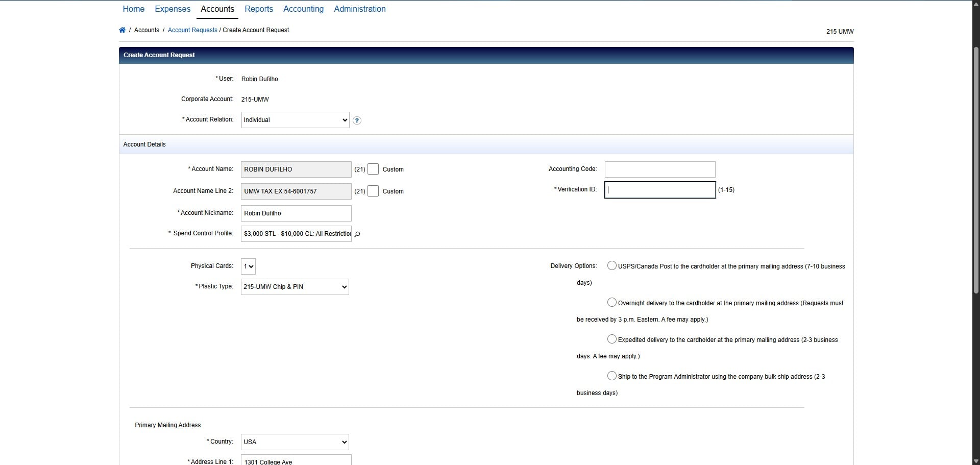This screenshot has width=980, height=465.
Task: Select USPS/Canada Post delivery option
Action: 612,265
